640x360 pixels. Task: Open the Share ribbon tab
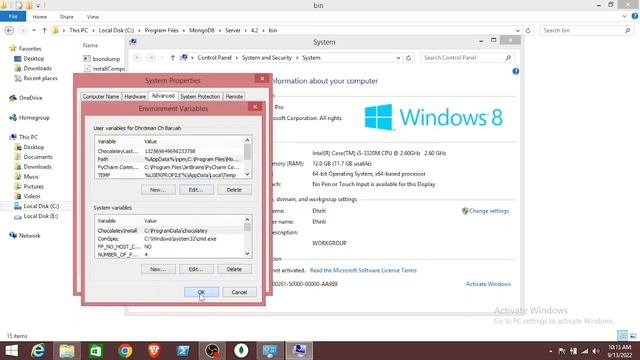pos(67,17)
